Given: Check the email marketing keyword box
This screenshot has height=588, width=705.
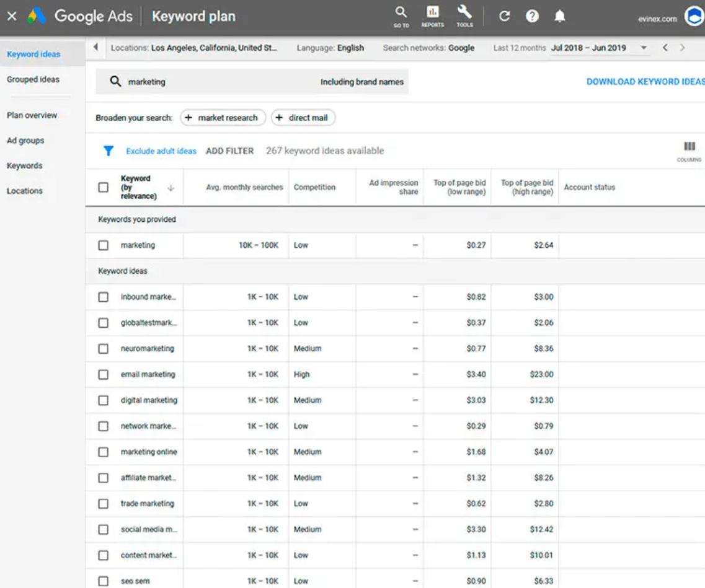Looking at the screenshot, I should click(x=104, y=374).
